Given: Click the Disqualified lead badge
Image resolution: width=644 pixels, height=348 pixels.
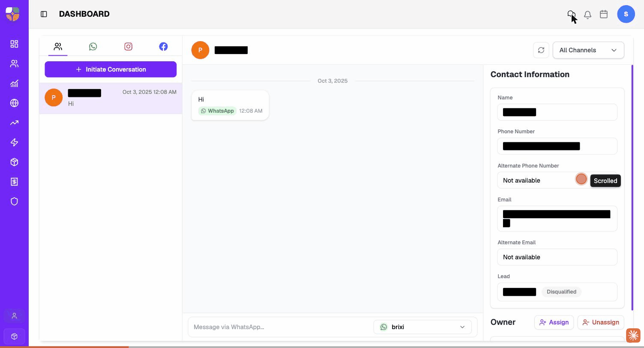Looking at the screenshot, I should pos(561,292).
